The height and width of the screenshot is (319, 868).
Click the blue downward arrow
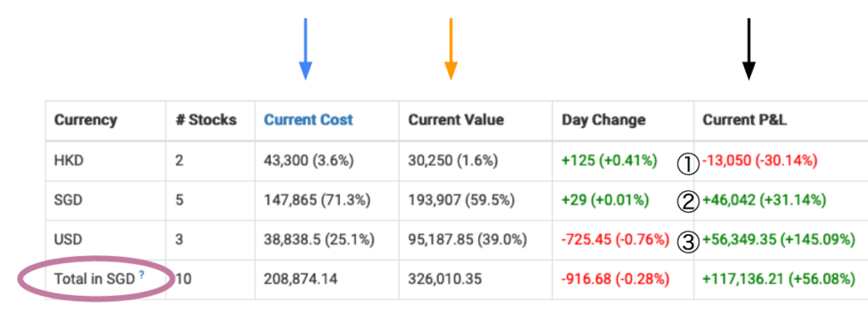[305, 48]
